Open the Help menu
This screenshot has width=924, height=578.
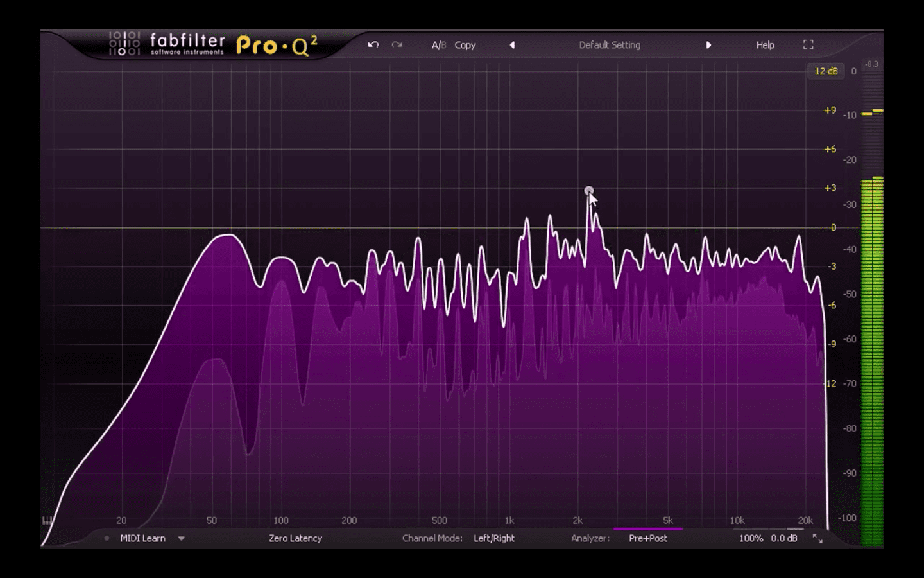click(x=765, y=45)
